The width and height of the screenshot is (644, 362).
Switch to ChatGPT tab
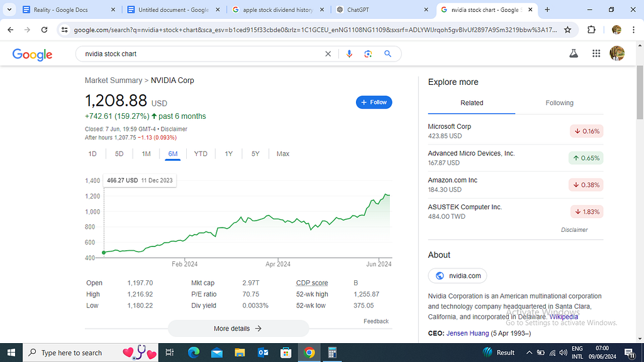click(382, 9)
